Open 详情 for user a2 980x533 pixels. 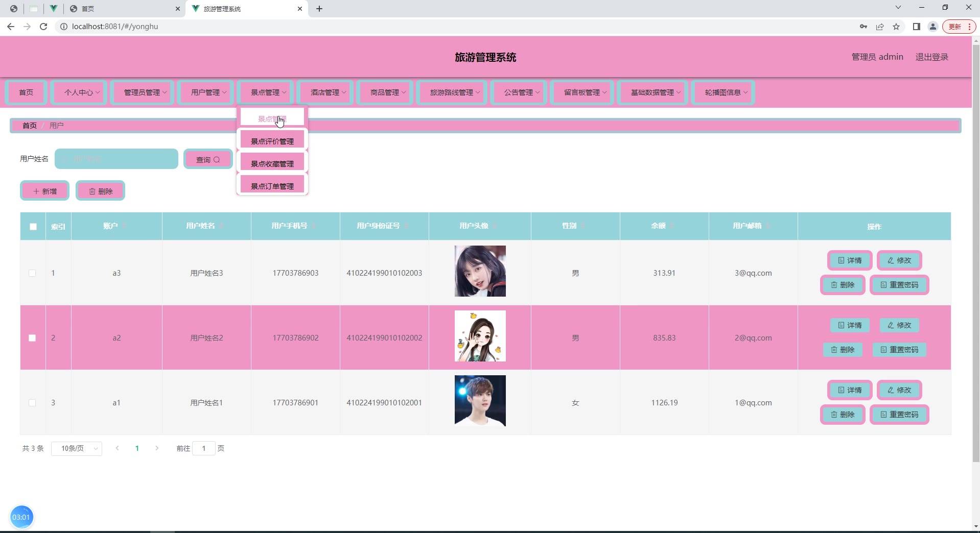[x=850, y=325]
